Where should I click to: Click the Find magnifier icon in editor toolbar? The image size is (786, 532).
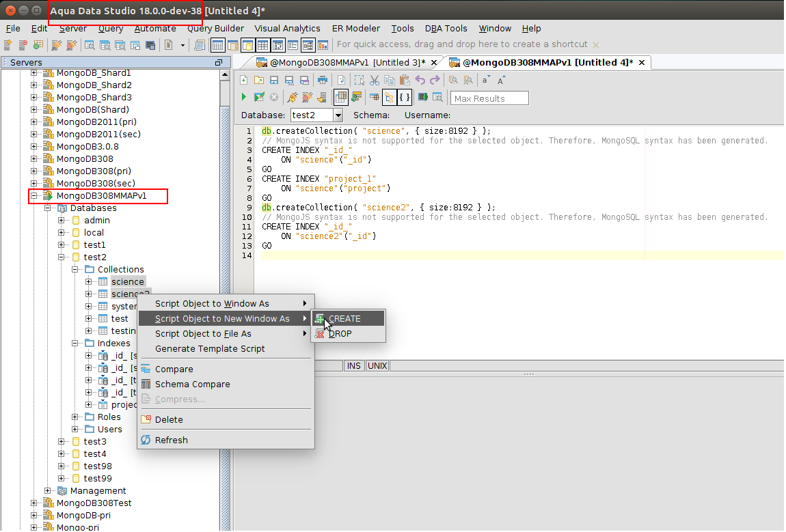point(453,80)
